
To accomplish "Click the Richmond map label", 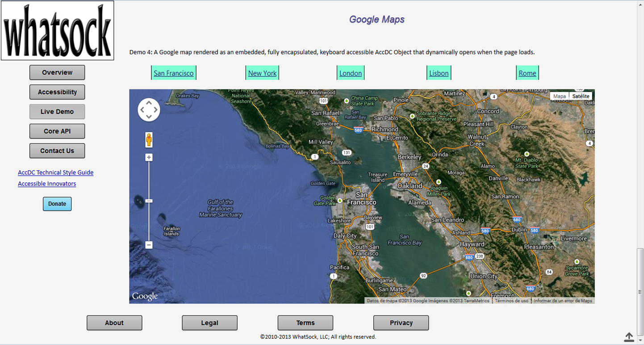I will click(385, 129).
